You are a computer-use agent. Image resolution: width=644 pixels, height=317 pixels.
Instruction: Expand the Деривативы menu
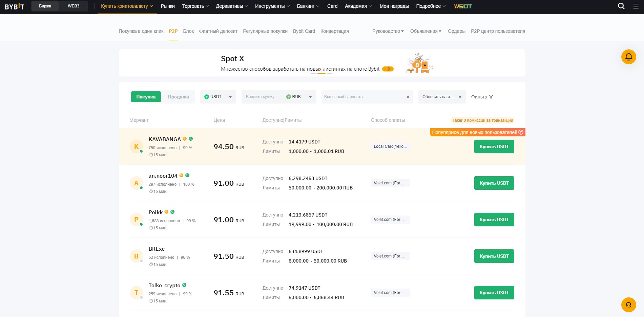[232, 6]
